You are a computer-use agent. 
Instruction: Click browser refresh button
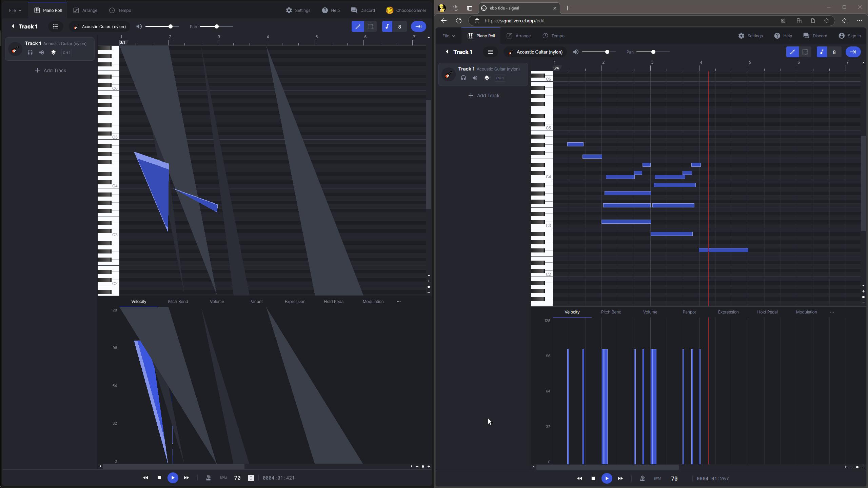point(459,21)
